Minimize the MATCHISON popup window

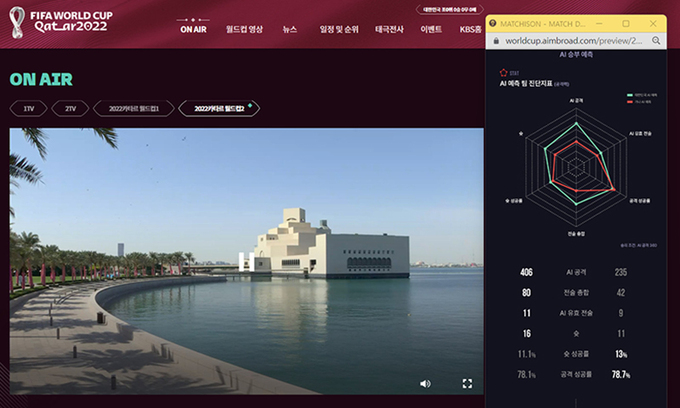(599, 23)
